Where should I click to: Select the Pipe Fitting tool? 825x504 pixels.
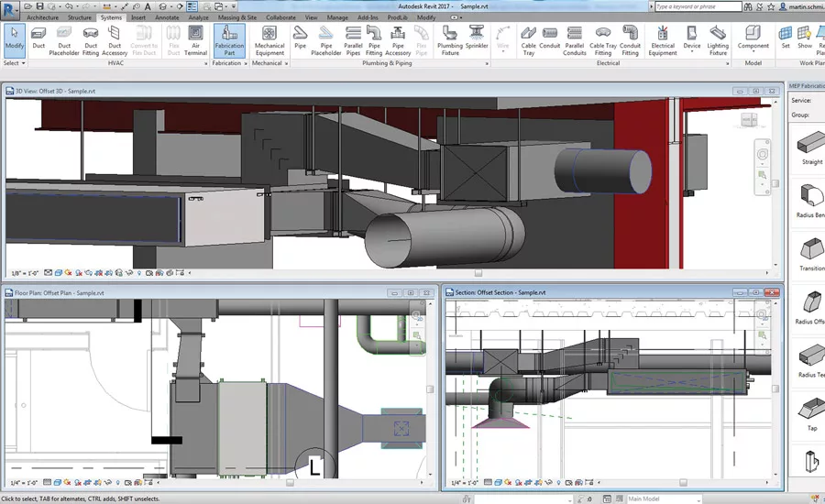click(374, 40)
